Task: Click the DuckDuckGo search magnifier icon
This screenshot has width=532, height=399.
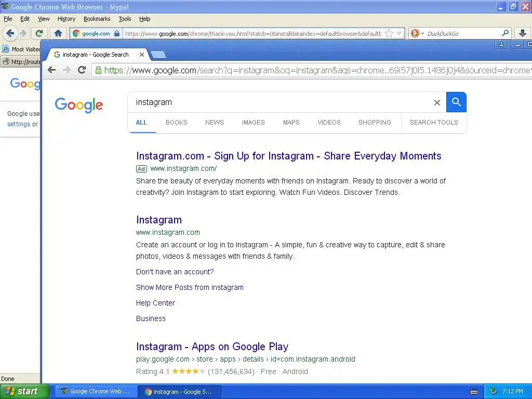Action: pyautogui.click(x=505, y=33)
